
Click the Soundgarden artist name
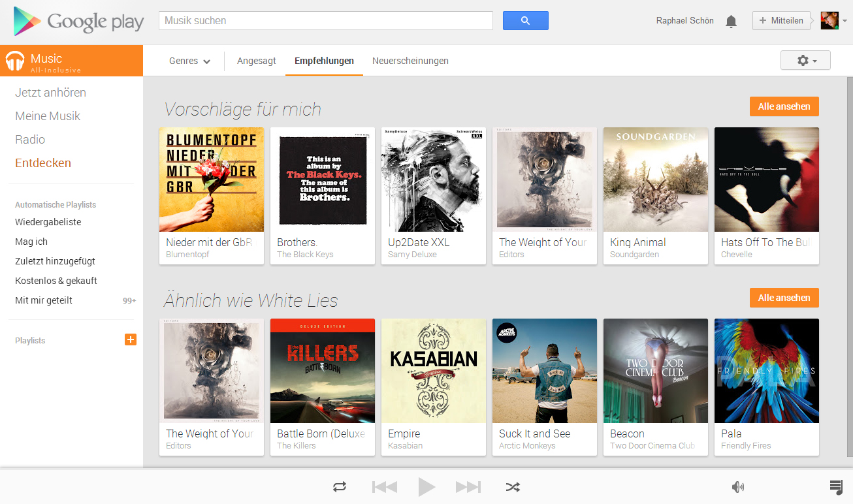click(x=634, y=255)
